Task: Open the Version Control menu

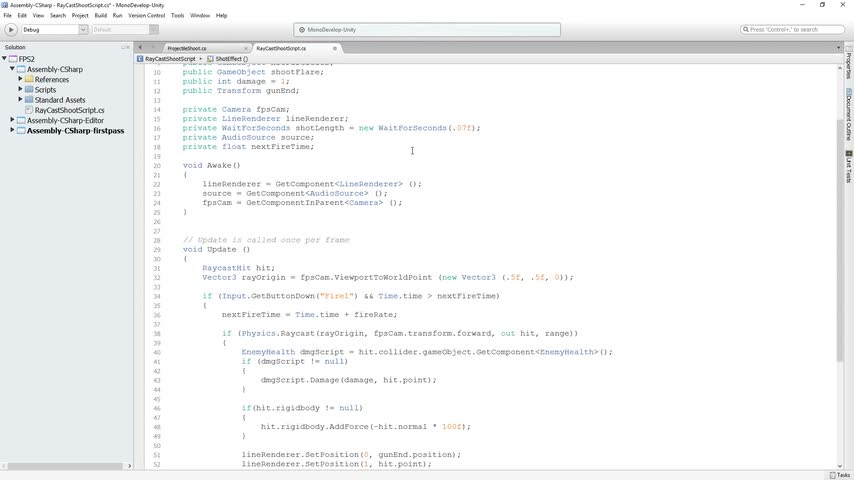Action: (x=147, y=15)
